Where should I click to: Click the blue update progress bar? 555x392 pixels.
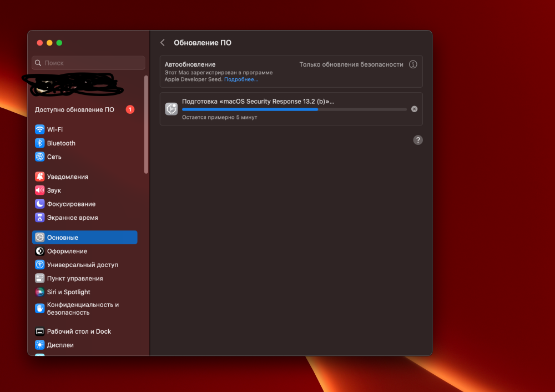tap(294, 109)
